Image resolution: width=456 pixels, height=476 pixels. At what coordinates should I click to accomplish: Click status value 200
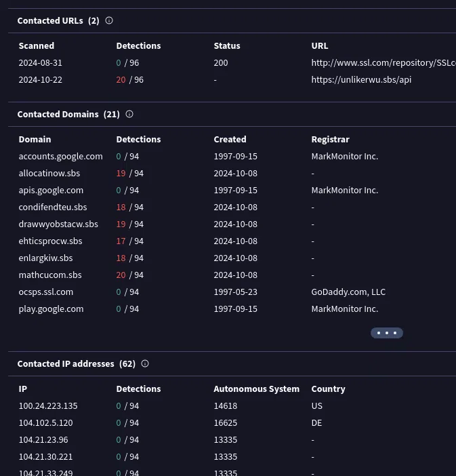coord(221,63)
